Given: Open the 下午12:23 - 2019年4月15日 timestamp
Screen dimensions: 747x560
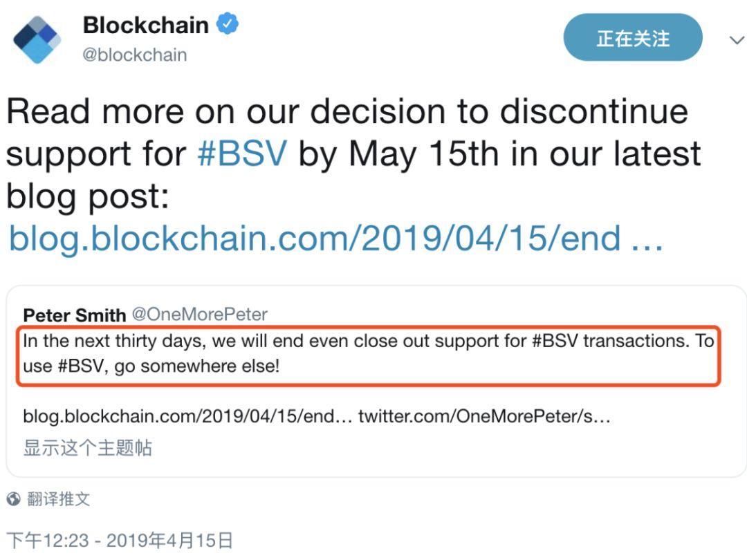Looking at the screenshot, I should 120,541.
